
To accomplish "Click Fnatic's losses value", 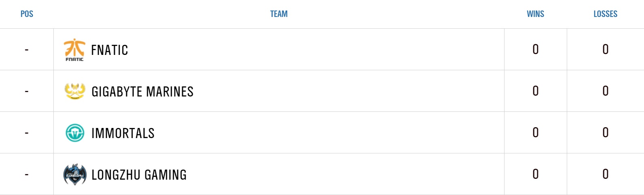I will [x=605, y=49].
